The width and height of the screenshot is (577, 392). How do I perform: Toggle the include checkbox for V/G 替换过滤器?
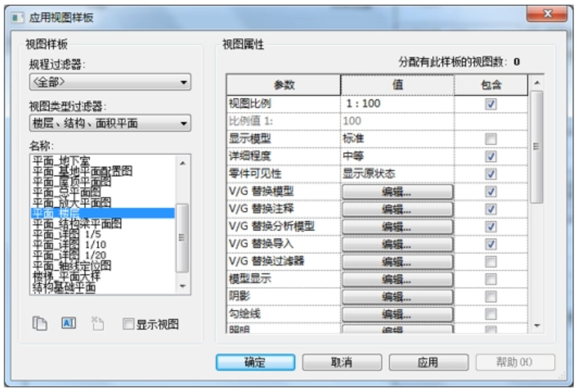point(491,261)
